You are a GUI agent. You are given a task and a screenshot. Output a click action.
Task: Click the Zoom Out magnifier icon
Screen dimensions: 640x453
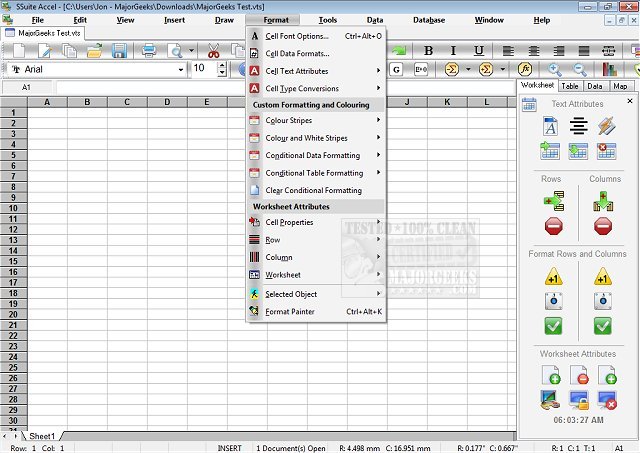click(580, 69)
